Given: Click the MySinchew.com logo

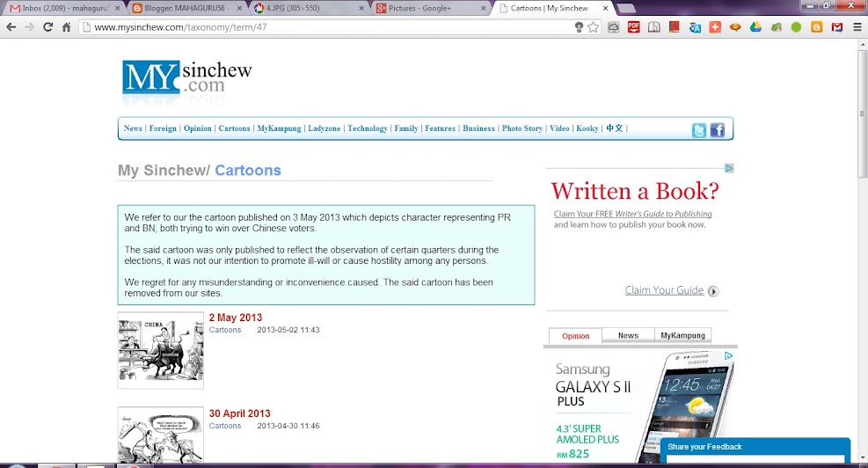Looking at the screenshot, I should tap(186, 77).
